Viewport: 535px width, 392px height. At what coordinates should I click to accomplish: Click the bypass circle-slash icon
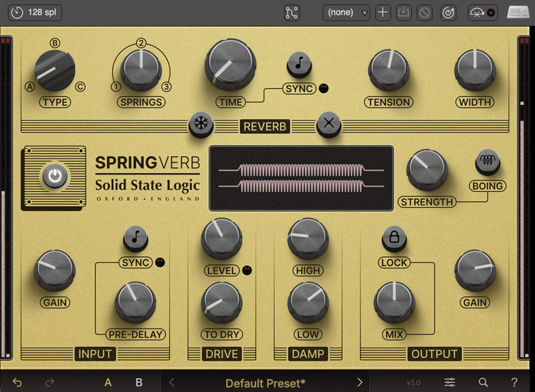[x=425, y=13]
